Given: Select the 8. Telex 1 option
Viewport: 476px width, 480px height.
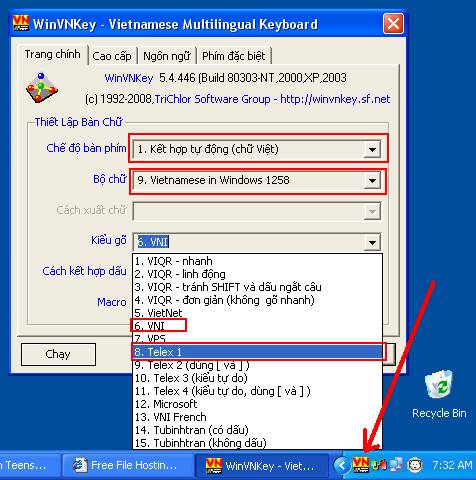Looking at the screenshot, I should point(257,352).
